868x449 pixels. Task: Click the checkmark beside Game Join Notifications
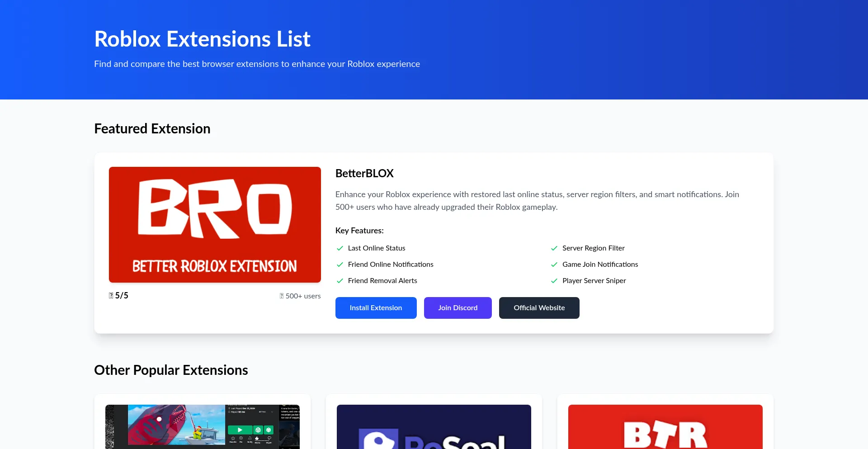click(554, 265)
